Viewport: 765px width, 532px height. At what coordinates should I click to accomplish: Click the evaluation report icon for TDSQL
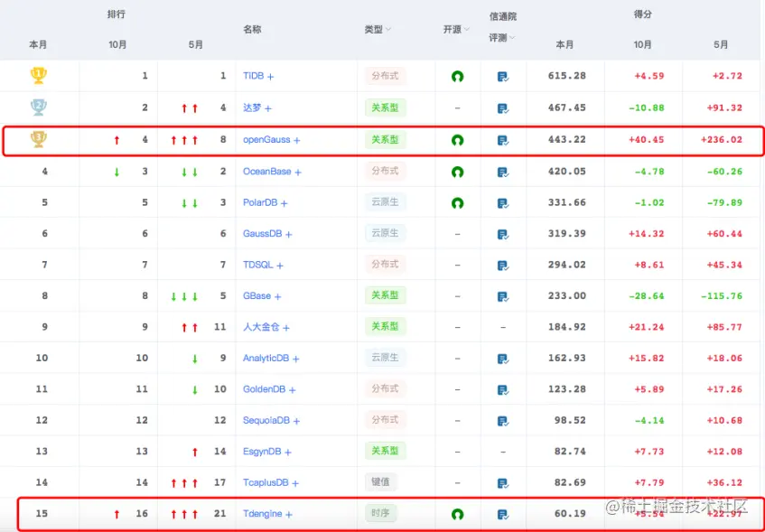(x=503, y=266)
